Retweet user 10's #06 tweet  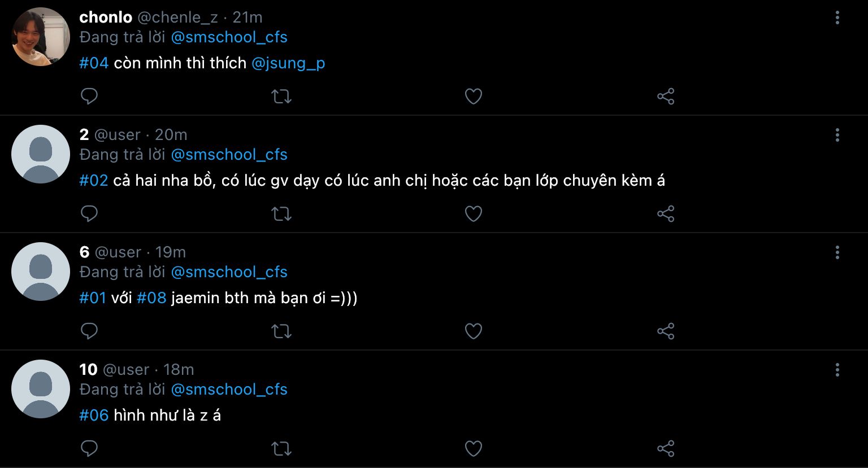[x=281, y=449]
